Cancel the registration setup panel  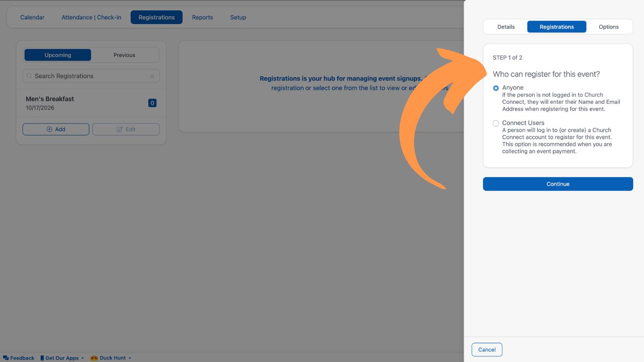pos(487,350)
